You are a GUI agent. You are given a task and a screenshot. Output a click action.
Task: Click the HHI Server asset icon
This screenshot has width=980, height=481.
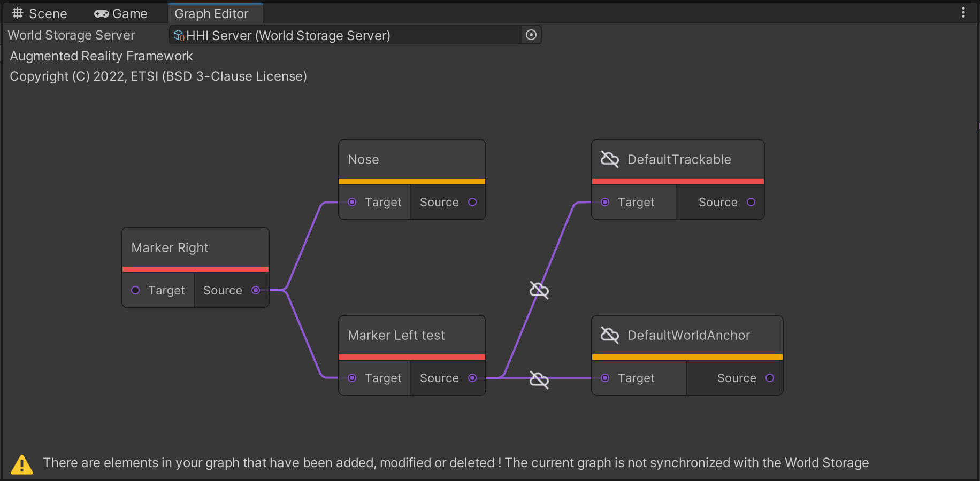pyautogui.click(x=179, y=36)
